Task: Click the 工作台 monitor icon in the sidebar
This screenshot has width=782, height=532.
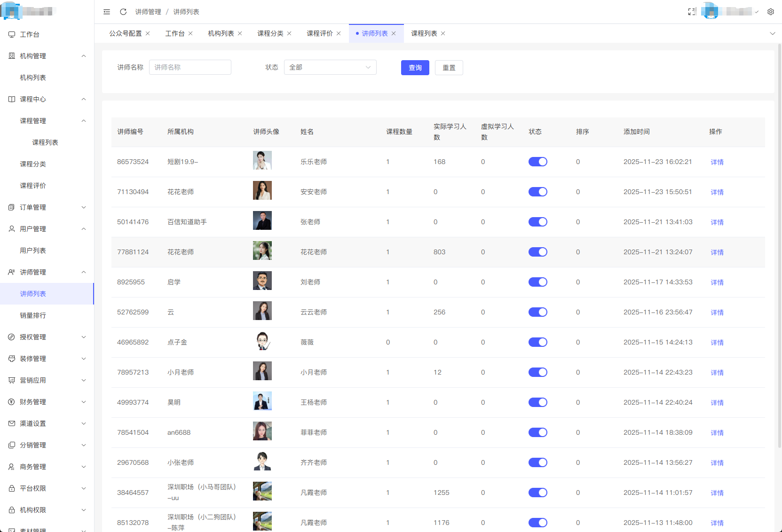Action: [12, 34]
